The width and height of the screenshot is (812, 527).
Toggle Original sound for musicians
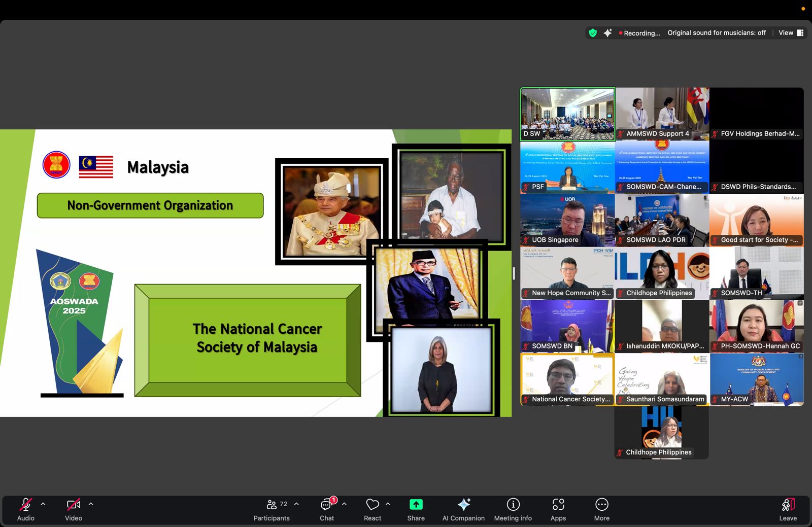point(717,33)
